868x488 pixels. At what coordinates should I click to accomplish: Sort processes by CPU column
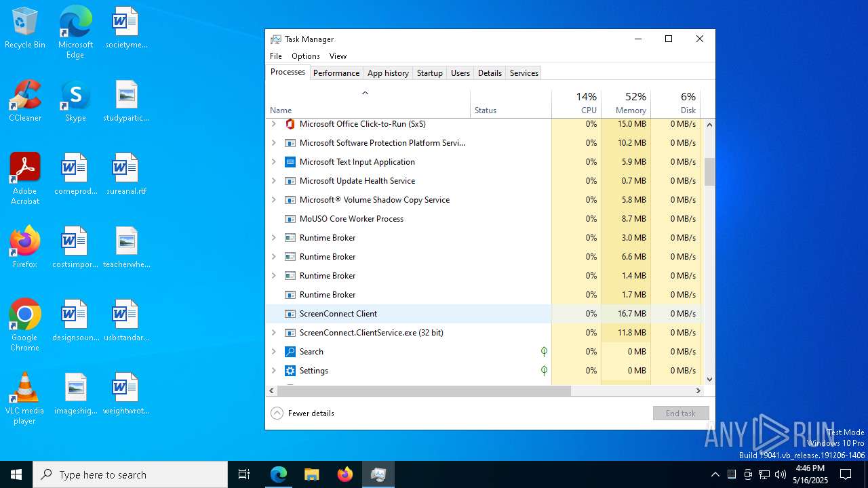[576, 104]
